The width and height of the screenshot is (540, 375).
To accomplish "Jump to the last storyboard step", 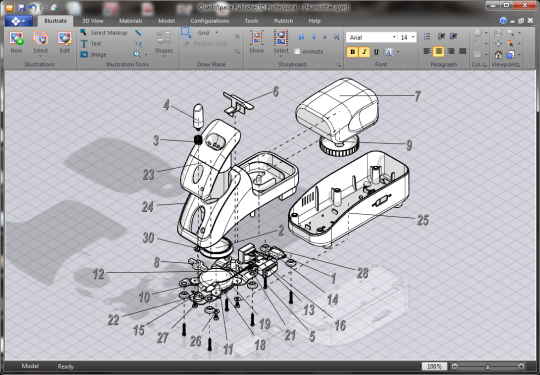I will coord(337,37).
